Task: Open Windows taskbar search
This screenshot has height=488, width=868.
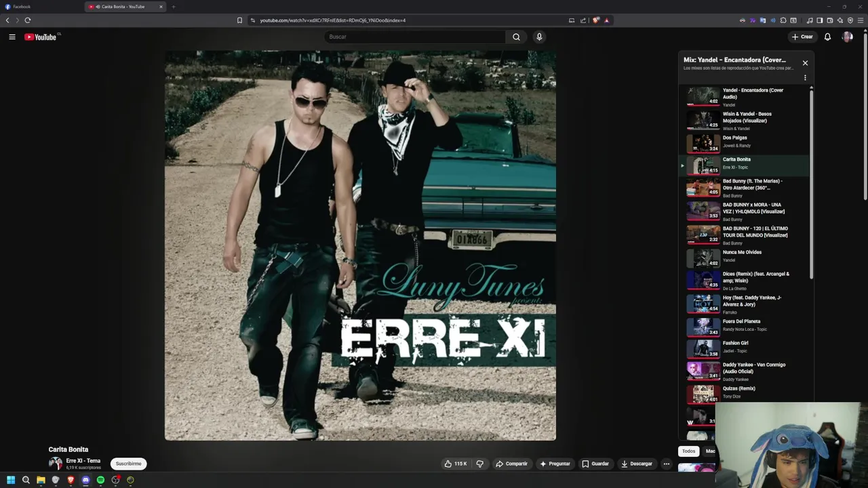Action: 26,480
